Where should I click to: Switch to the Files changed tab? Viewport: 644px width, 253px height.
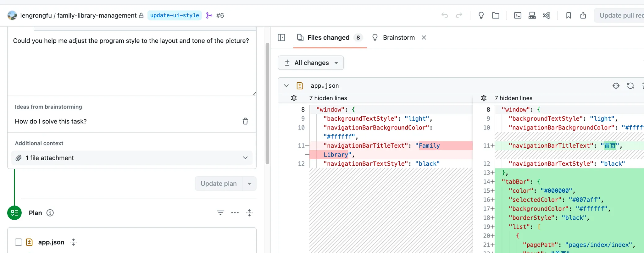pos(330,38)
